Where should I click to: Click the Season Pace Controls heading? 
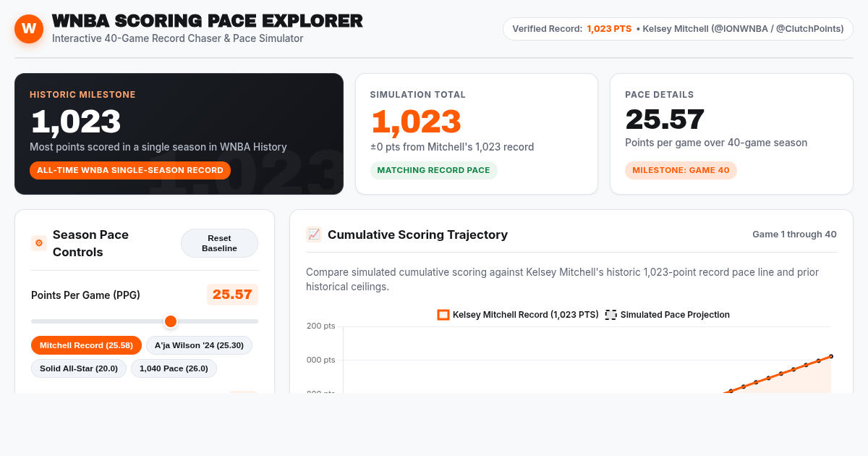(x=90, y=243)
